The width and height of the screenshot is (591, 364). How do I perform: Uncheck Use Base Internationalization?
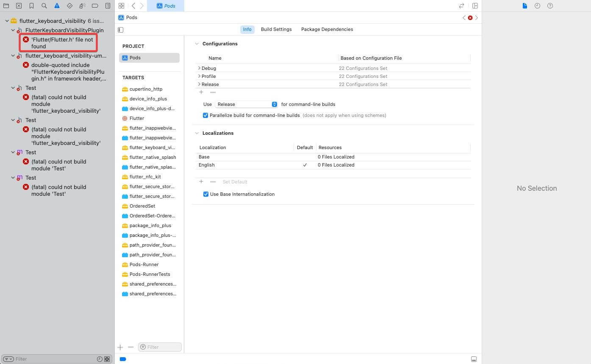click(x=206, y=194)
